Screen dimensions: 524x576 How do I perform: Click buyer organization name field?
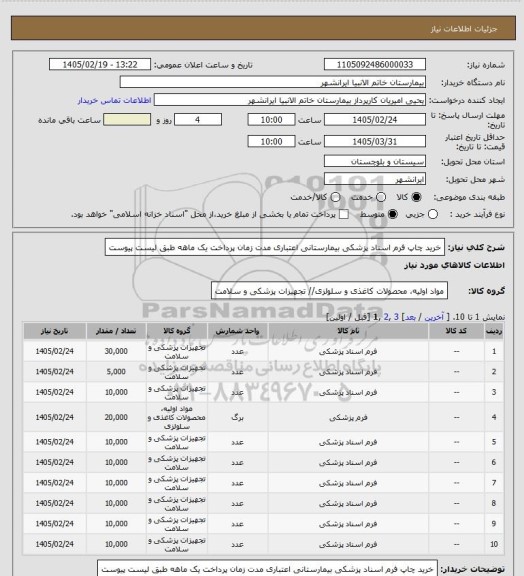point(273,82)
